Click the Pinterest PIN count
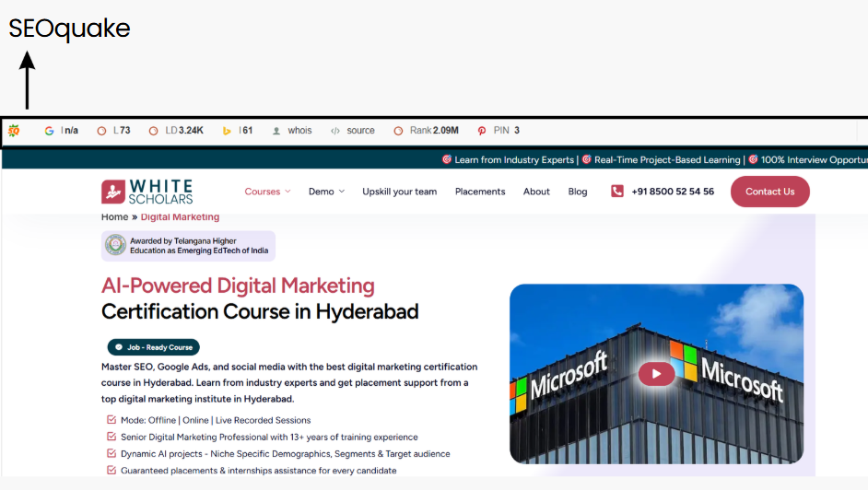Viewport: 868px width, 490px height. 499,131
